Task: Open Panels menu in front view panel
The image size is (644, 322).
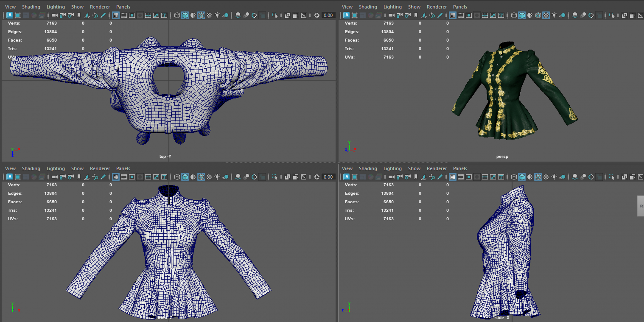Action: pyautogui.click(x=123, y=169)
